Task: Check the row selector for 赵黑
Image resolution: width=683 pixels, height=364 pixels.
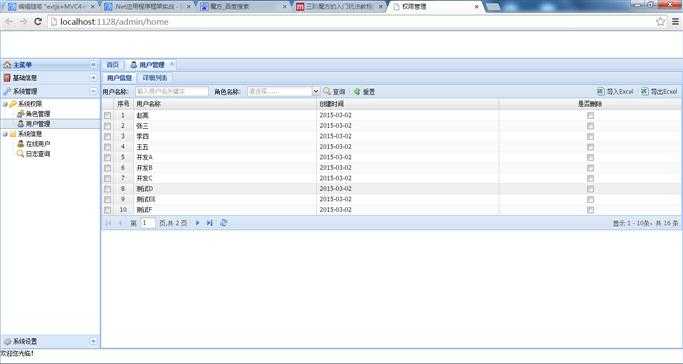Action: coord(108,115)
